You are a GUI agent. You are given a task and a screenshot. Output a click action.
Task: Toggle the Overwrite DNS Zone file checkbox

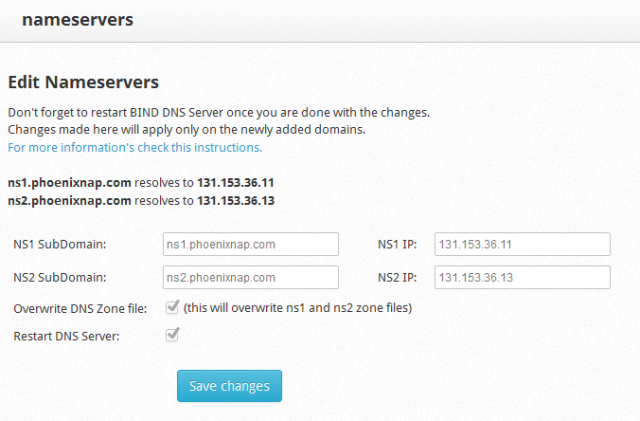point(172,307)
